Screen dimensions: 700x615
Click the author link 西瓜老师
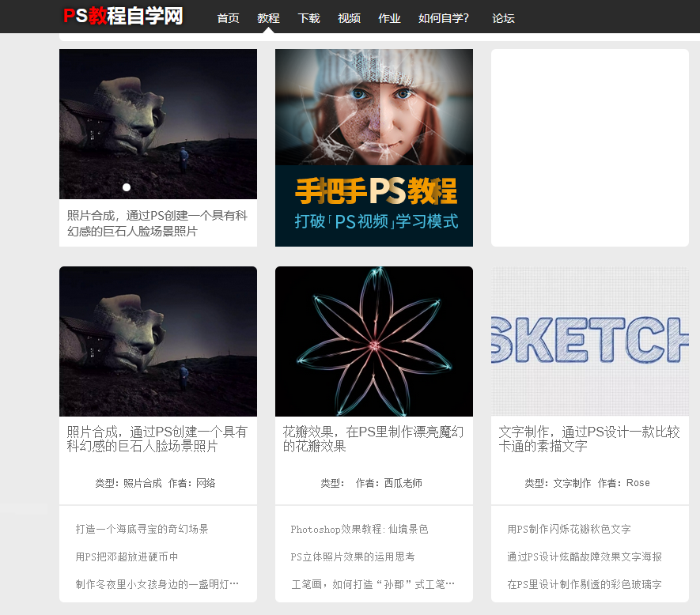(405, 483)
